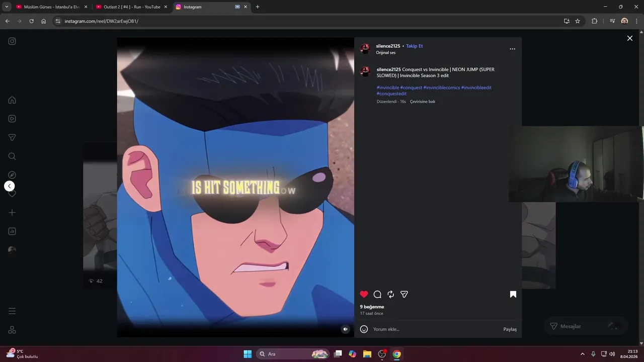Viewport: 644px width, 362px height.
Task: Click the 'Paylaş' post comment button
Action: pyautogui.click(x=510, y=329)
